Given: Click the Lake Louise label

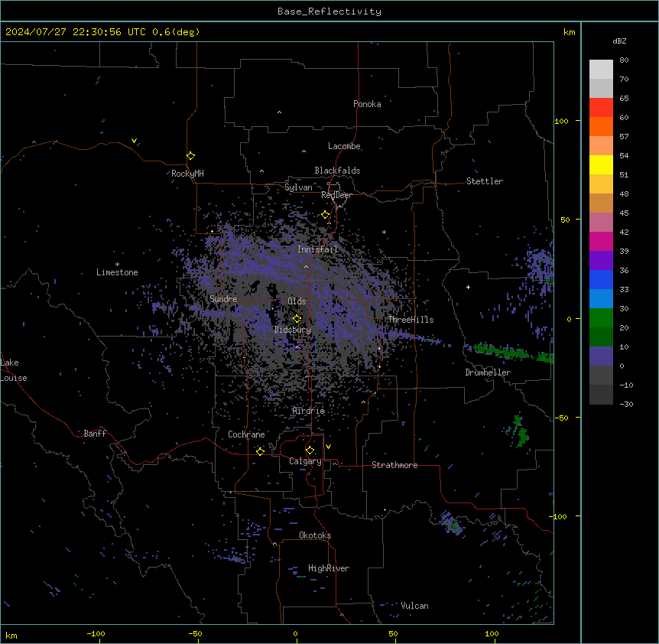Looking at the screenshot, I should pyautogui.click(x=14, y=370).
